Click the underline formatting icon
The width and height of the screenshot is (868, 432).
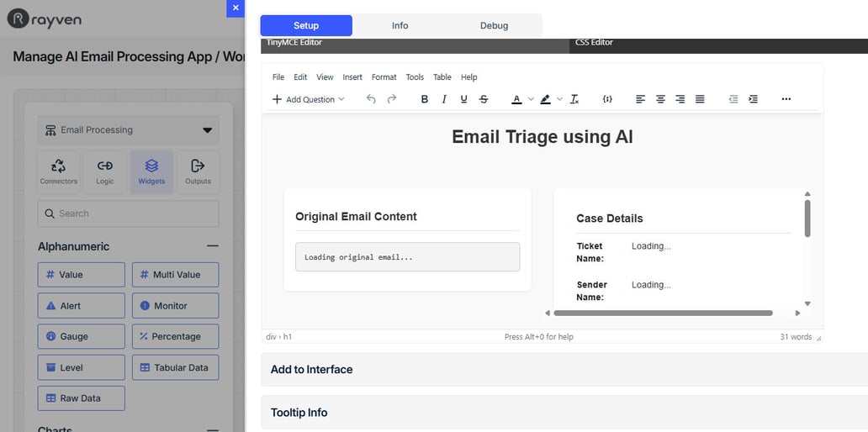coord(463,99)
